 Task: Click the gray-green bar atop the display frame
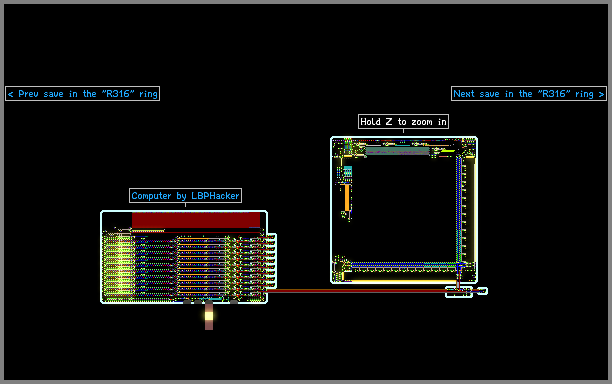pyautogui.click(x=397, y=151)
